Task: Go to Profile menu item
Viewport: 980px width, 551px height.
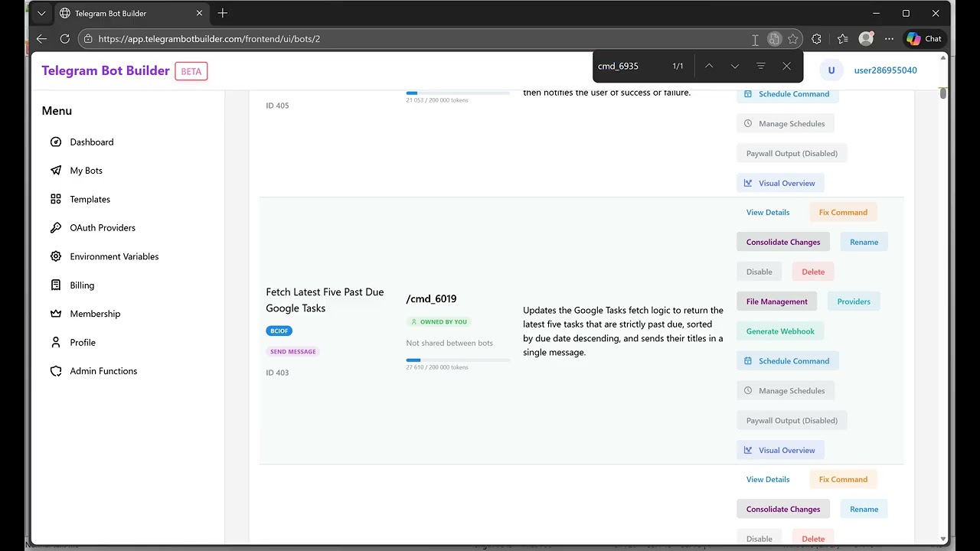Action: [x=82, y=343]
